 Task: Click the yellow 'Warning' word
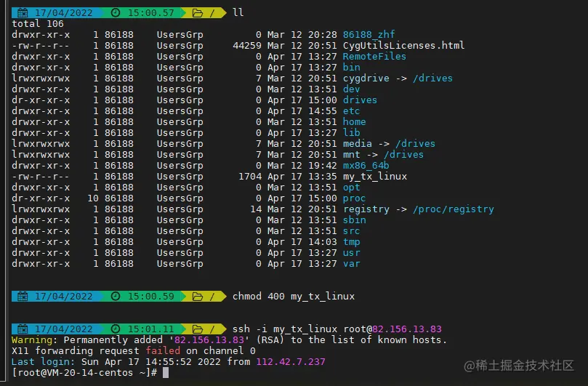pos(32,340)
